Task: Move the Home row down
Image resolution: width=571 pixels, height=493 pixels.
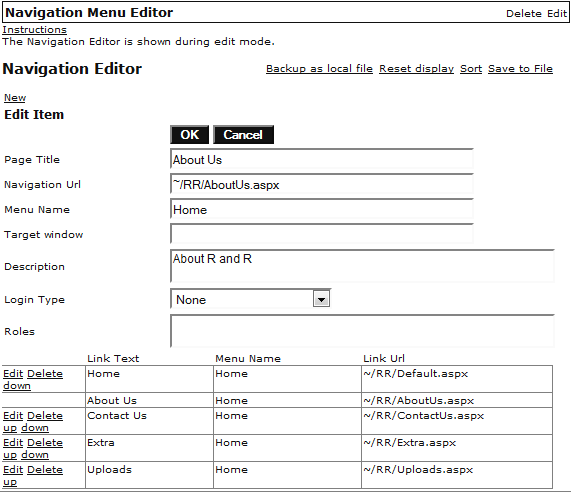Action: [17, 386]
